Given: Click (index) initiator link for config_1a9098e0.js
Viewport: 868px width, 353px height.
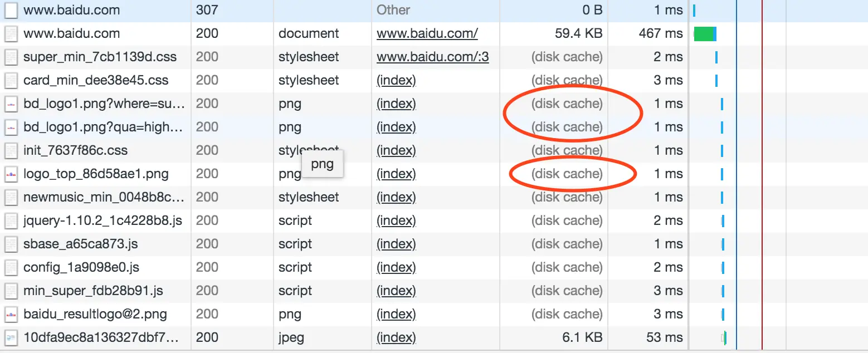Looking at the screenshot, I should pos(396,267).
